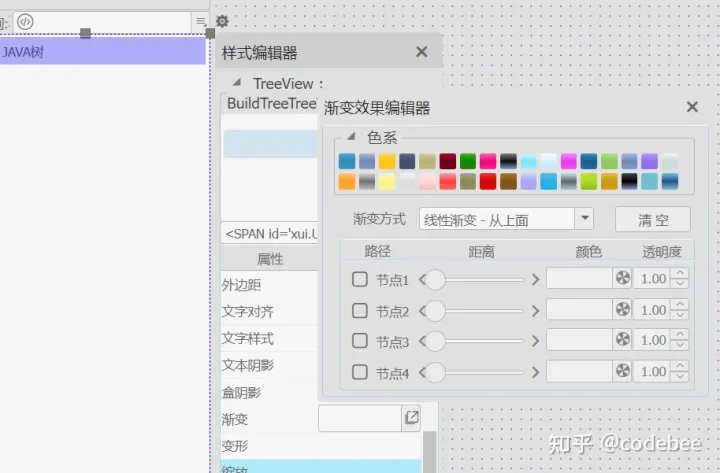Viewport: 720px width, 473px height.
Task: Collapse the 色系 section triangle
Action: pos(351,139)
